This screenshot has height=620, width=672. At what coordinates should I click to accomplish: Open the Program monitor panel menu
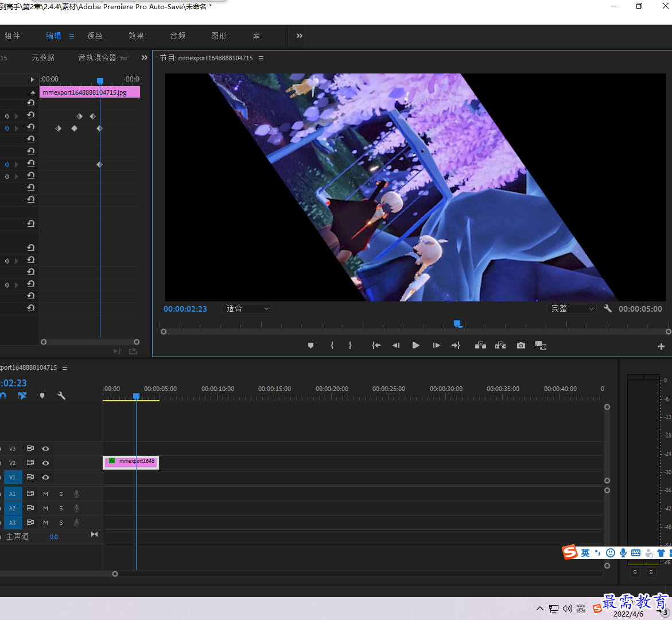[261, 58]
